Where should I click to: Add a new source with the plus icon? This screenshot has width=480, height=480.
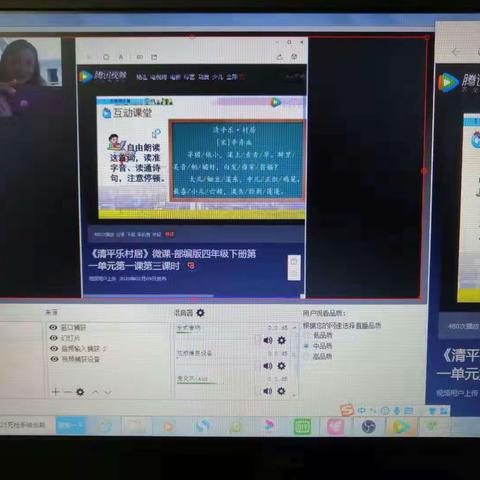(56, 392)
